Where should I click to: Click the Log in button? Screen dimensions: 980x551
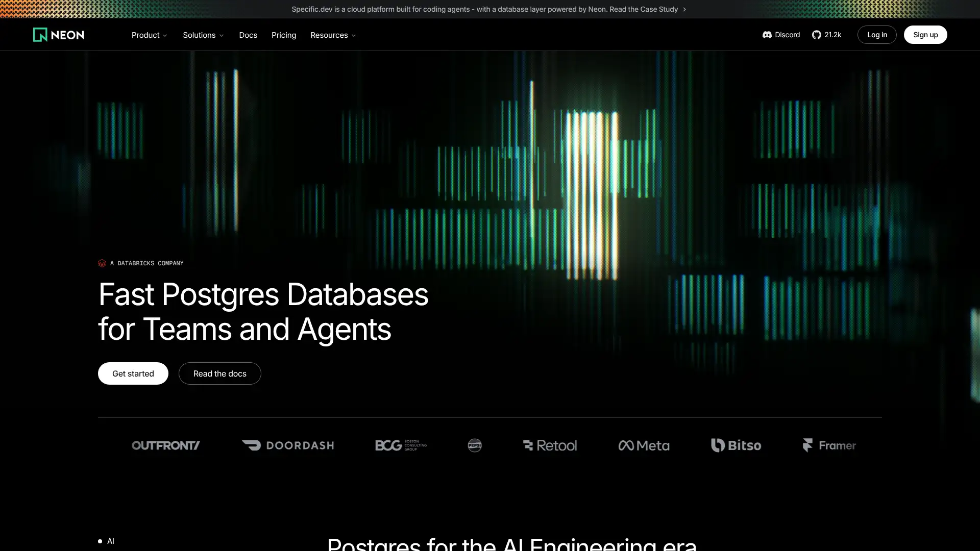point(877,35)
